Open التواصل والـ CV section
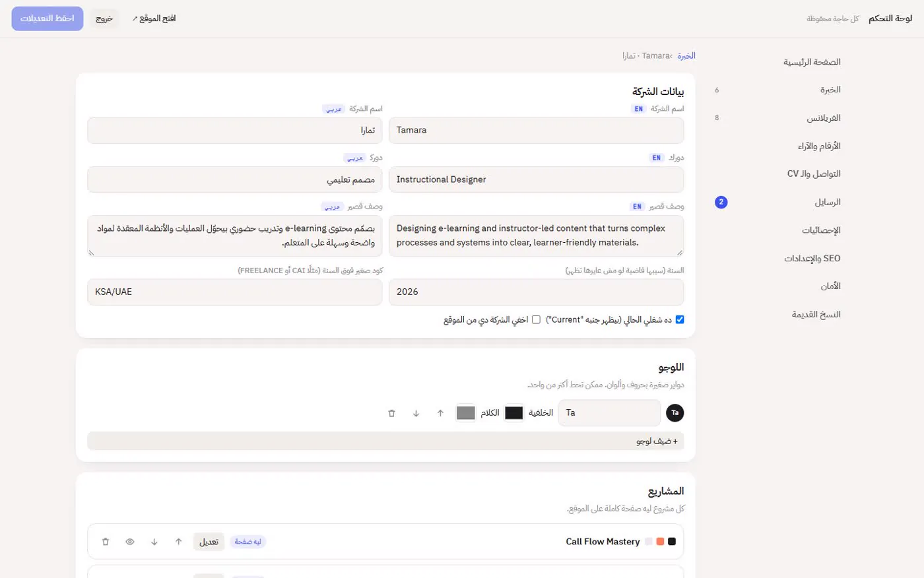Viewport: 924px width, 578px height. coord(814,174)
